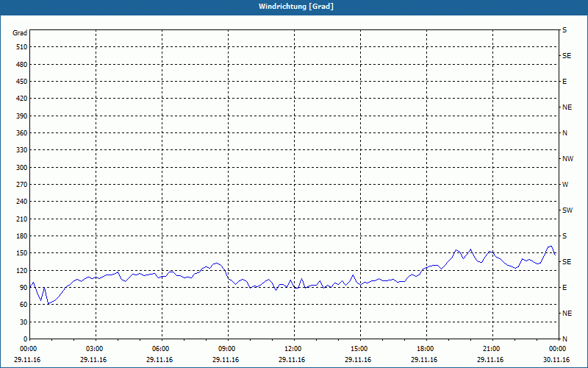
Task: Click the 15:00 time axis label
Action: click(x=360, y=349)
